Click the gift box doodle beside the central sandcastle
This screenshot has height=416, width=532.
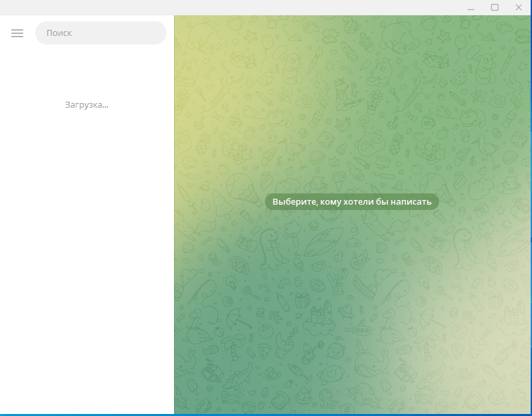[x=302, y=300]
